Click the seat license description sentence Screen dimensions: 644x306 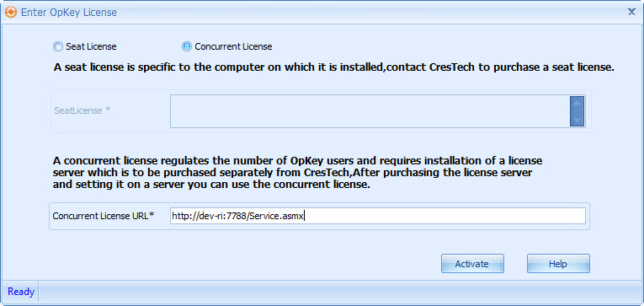click(x=334, y=68)
